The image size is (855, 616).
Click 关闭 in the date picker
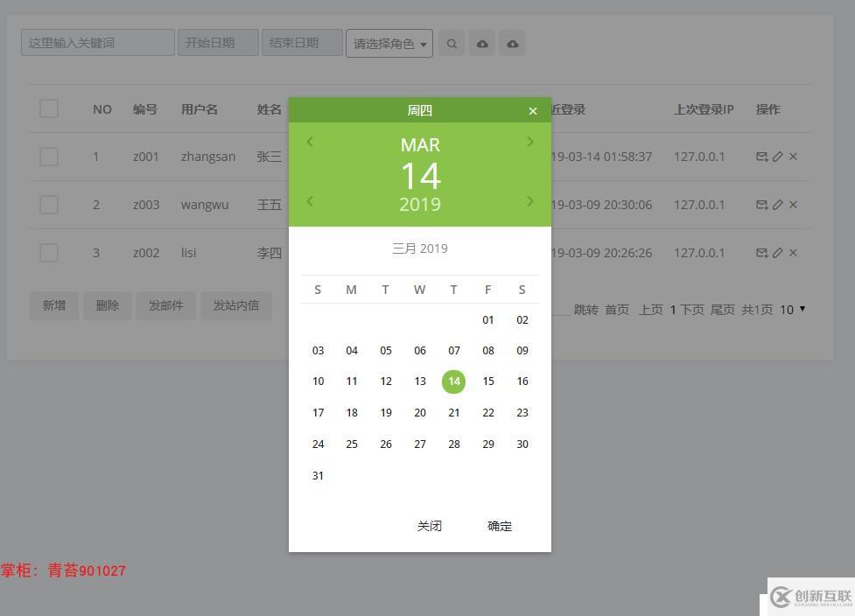[x=430, y=526]
